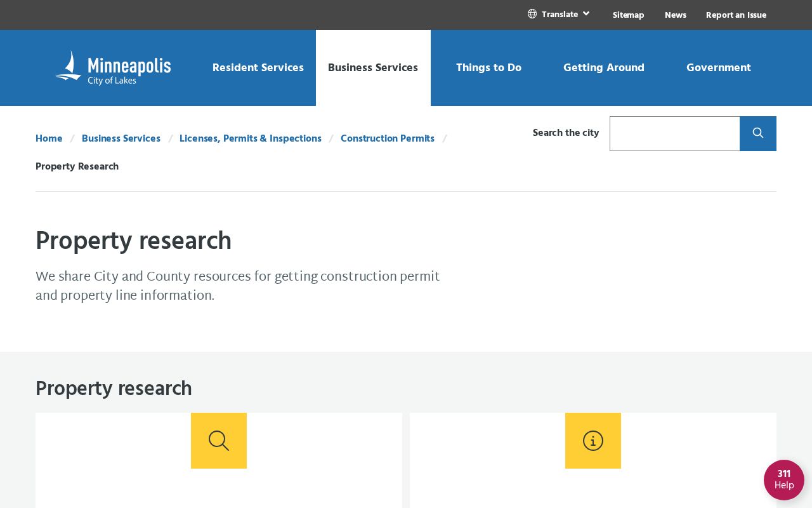Click the globe icon beside Translate

(532, 14)
